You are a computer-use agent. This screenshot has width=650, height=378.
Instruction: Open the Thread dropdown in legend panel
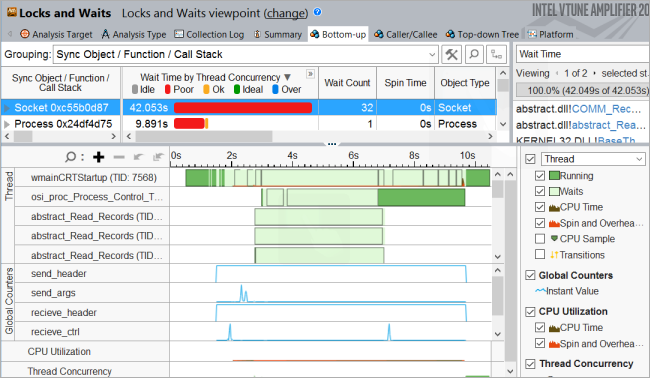tap(593, 159)
